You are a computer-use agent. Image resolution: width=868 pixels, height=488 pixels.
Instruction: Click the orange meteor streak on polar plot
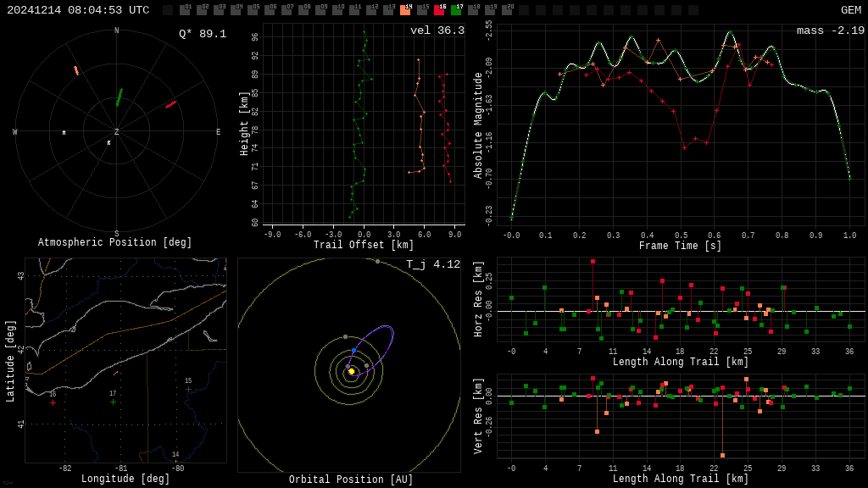click(x=76, y=70)
